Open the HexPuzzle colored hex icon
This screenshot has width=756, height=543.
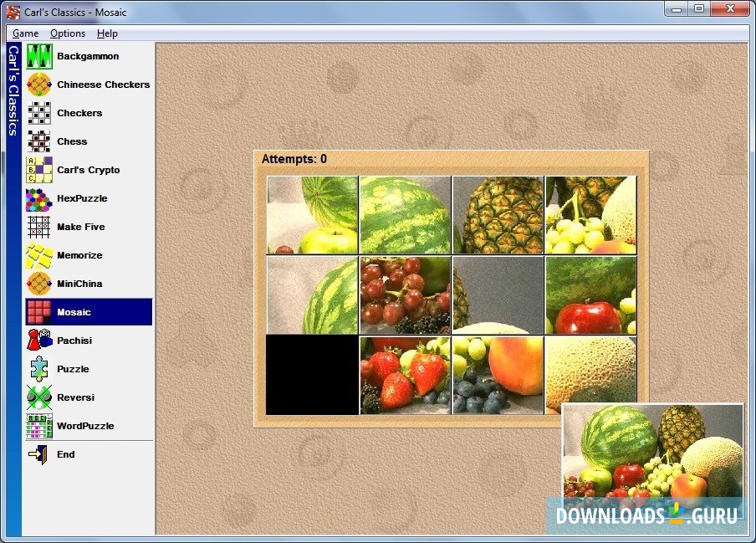tap(39, 198)
